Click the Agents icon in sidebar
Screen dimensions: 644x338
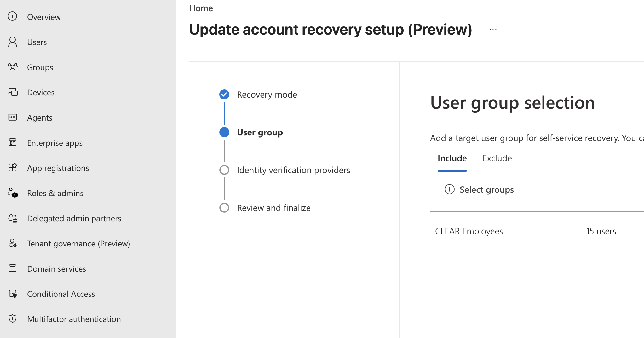(12, 117)
